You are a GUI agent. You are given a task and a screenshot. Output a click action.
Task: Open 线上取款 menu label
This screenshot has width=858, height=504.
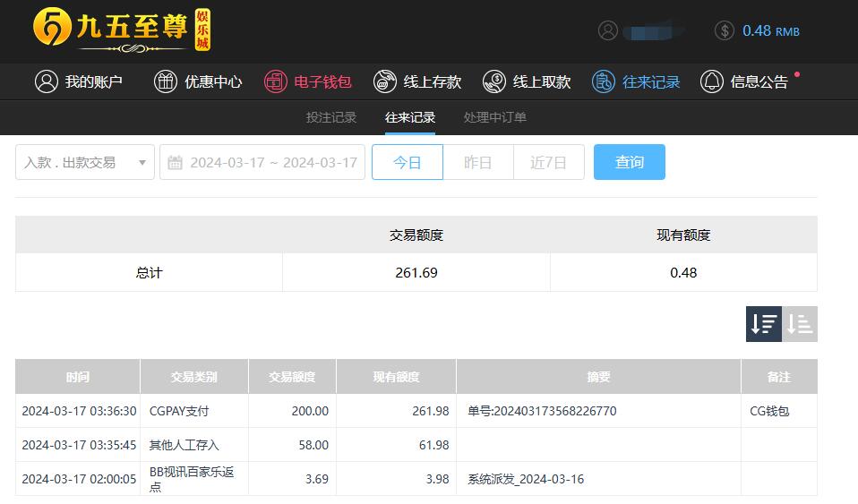point(542,82)
